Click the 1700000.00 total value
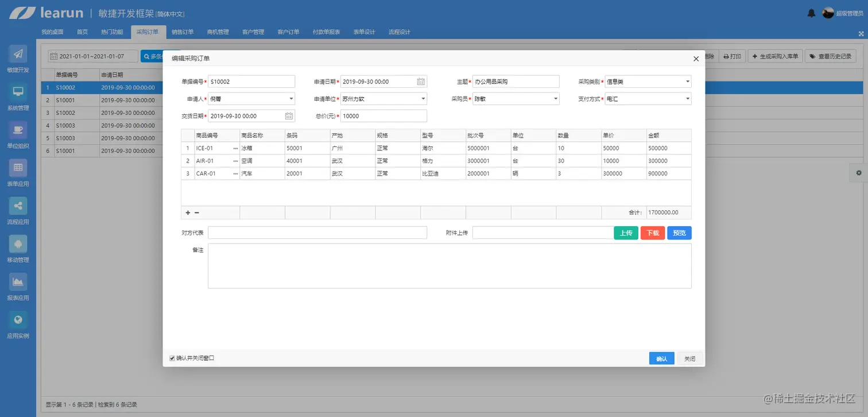 663,213
